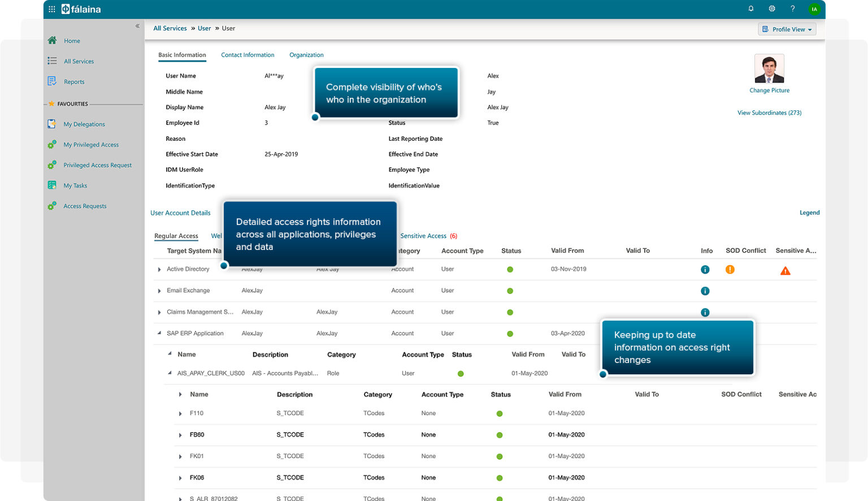
Task: Open the settings gear icon
Action: pyautogui.click(x=772, y=8)
